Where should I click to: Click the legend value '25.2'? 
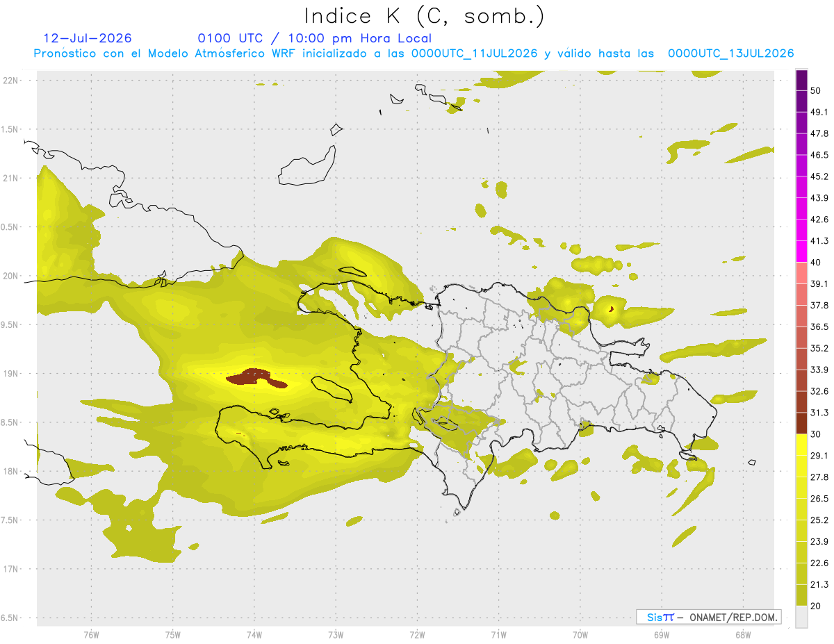pos(819,520)
